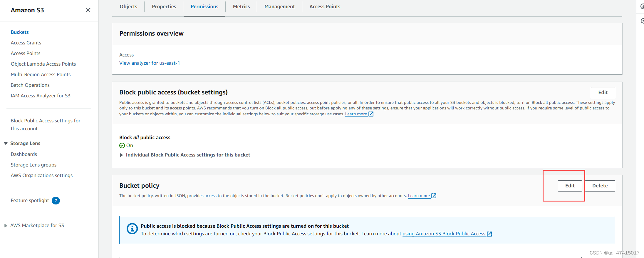
Task: Open Storage Lens groups
Action: [x=33, y=165]
